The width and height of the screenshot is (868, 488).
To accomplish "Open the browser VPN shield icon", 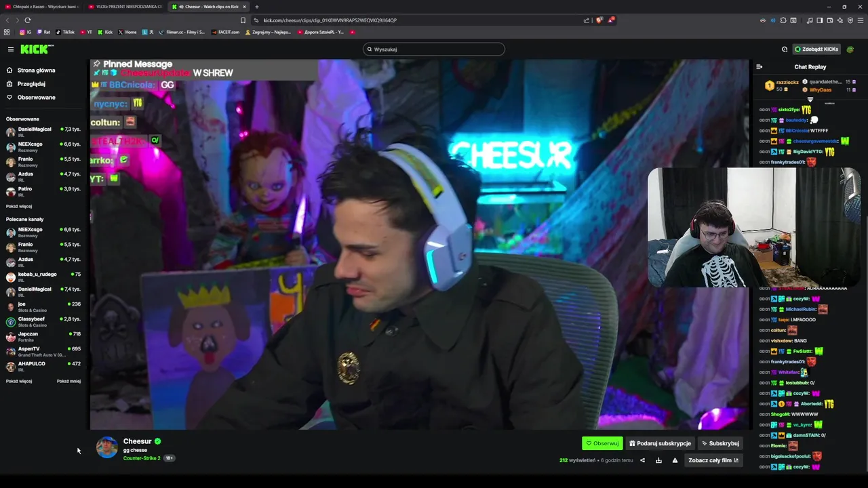I will (x=850, y=20).
